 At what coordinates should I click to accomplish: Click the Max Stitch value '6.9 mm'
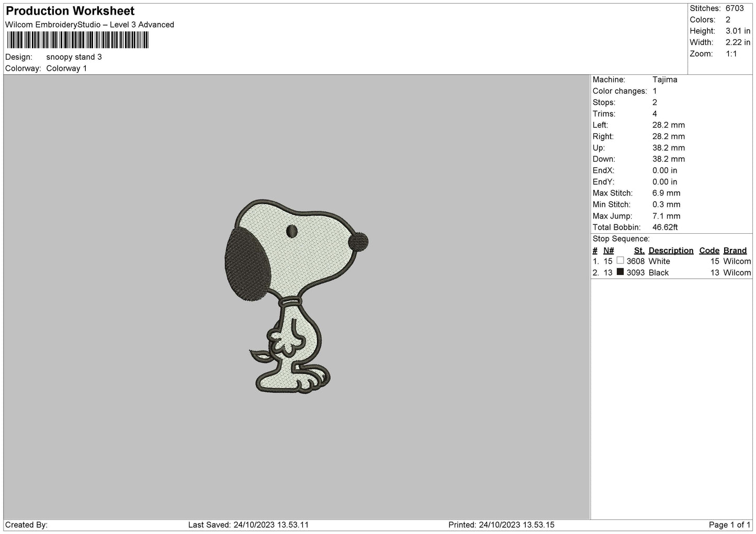coord(667,194)
